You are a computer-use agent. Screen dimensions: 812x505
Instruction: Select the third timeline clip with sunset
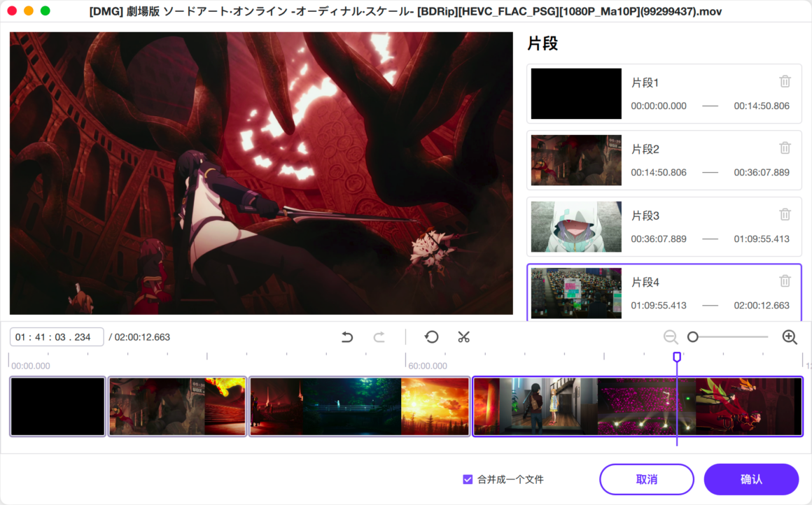pyautogui.click(x=359, y=406)
